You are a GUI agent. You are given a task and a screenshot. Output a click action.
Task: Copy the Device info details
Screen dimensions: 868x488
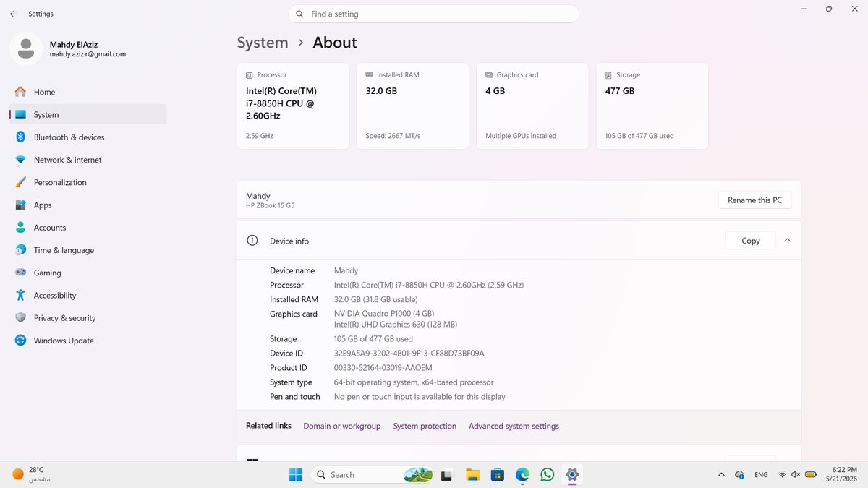[x=751, y=241]
